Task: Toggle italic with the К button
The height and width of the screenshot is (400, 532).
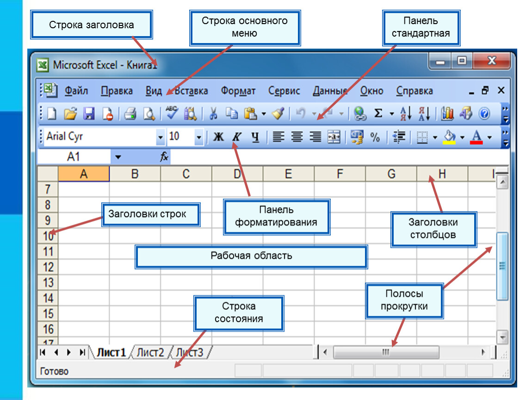Action: (x=236, y=137)
